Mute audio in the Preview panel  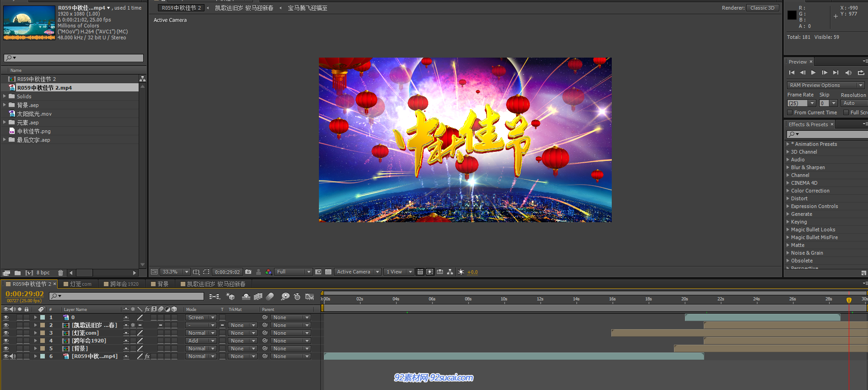[848, 73]
